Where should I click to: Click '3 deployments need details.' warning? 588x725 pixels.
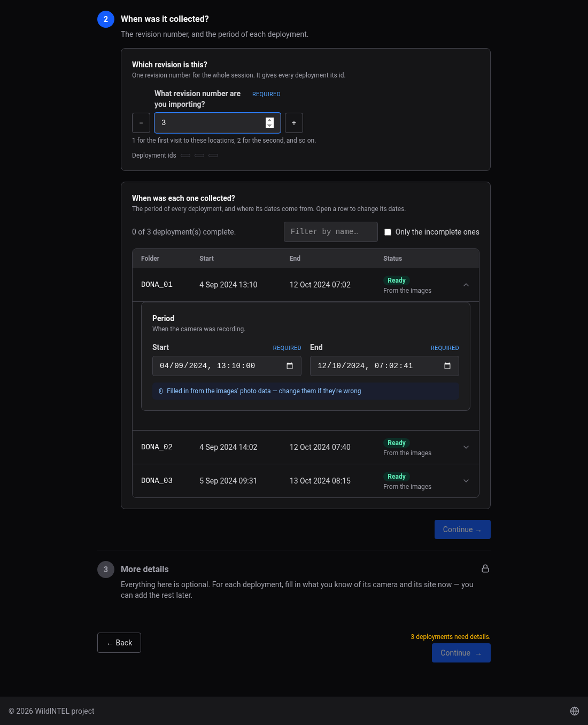tap(451, 637)
